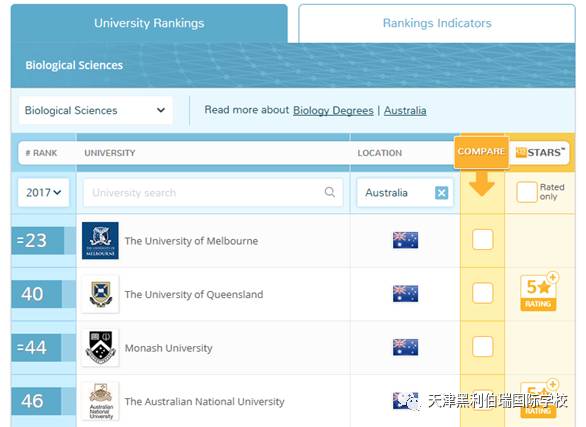The image size is (586, 427).
Task: Click the University search field
Action: click(213, 193)
